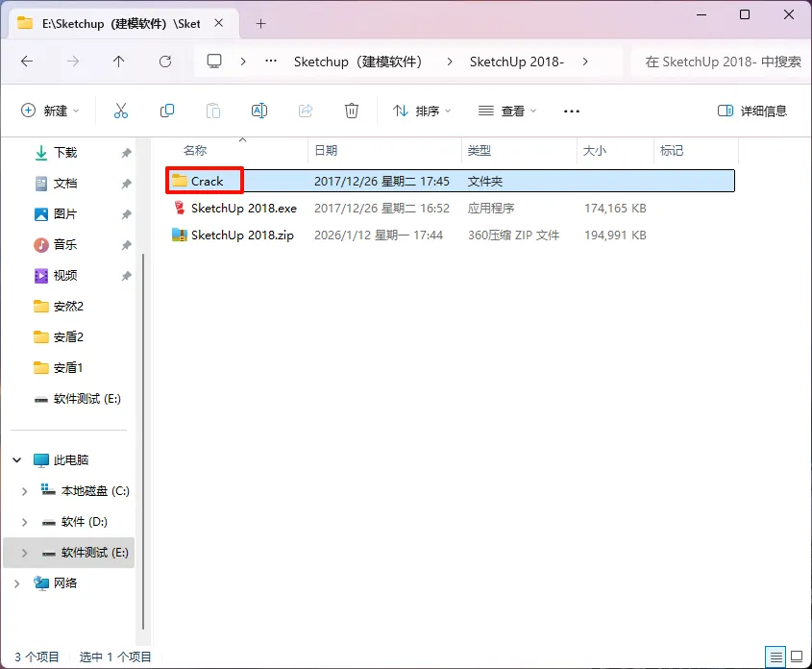Toggle the 详细信息 details pane
This screenshot has height=669, width=812.
(751, 111)
